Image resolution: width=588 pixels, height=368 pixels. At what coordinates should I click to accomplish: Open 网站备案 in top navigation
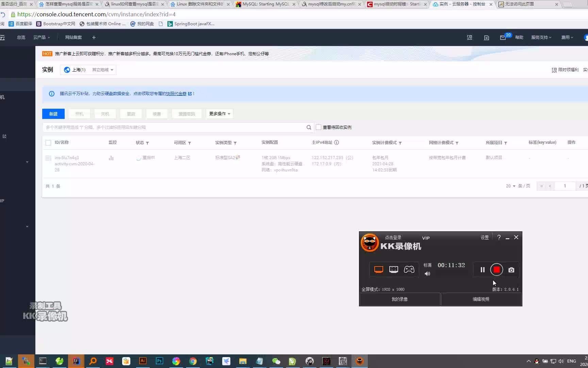pos(73,37)
